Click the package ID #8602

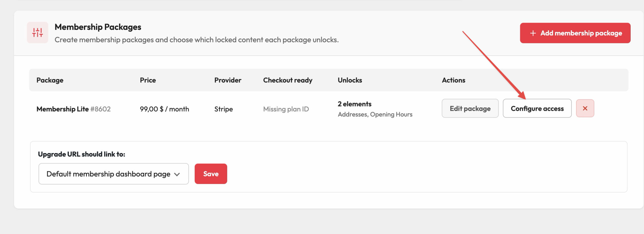click(100, 109)
